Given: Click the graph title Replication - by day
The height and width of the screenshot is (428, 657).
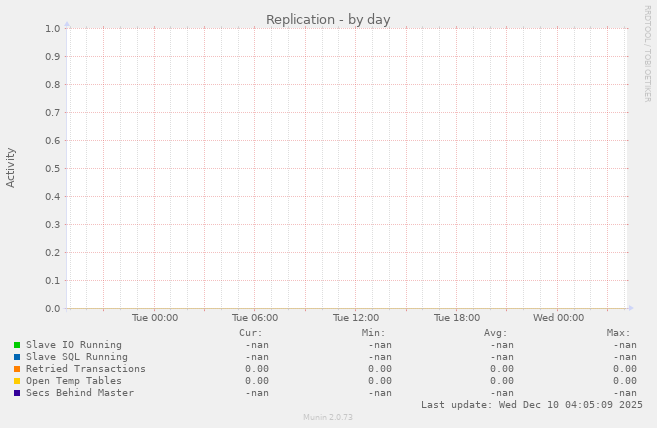Looking at the screenshot, I should pyautogui.click(x=328, y=20).
